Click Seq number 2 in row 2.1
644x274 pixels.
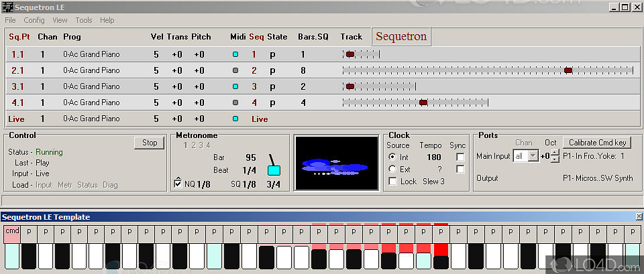(254, 70)
